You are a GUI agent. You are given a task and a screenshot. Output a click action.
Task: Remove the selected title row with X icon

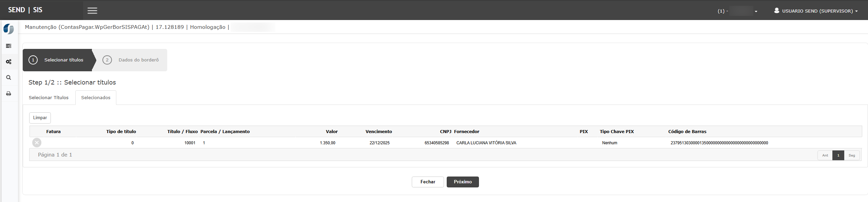point(37,143)
